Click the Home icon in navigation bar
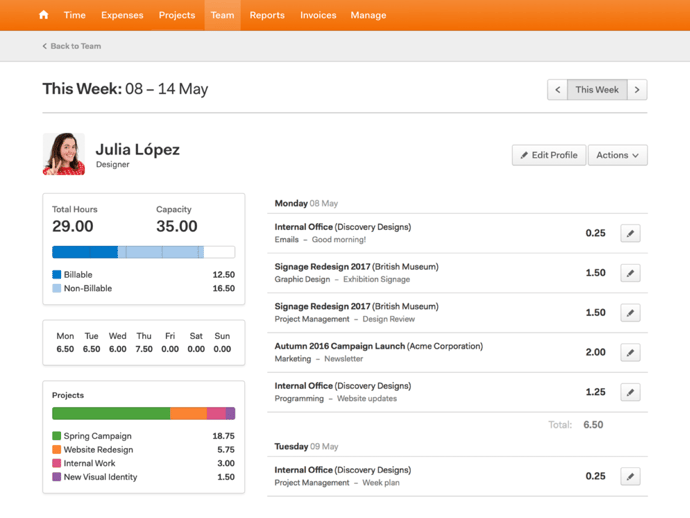This screenshot has height=518, width=690. click(x=43, y=15)
